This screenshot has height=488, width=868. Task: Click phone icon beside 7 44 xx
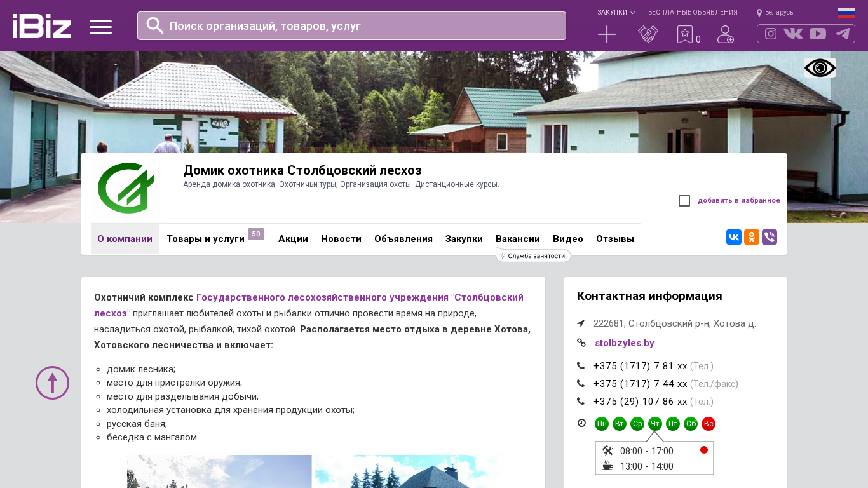click(581, 384)
